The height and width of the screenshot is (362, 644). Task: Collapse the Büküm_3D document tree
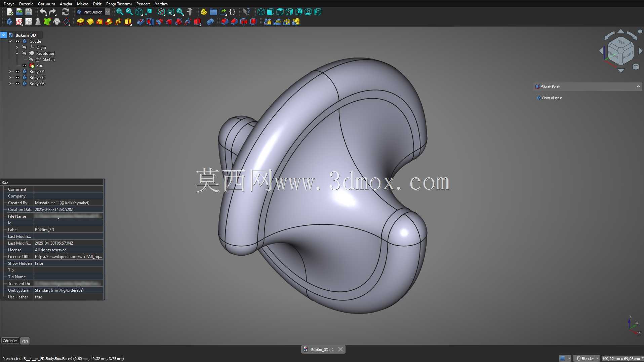(x=4, y=35)
